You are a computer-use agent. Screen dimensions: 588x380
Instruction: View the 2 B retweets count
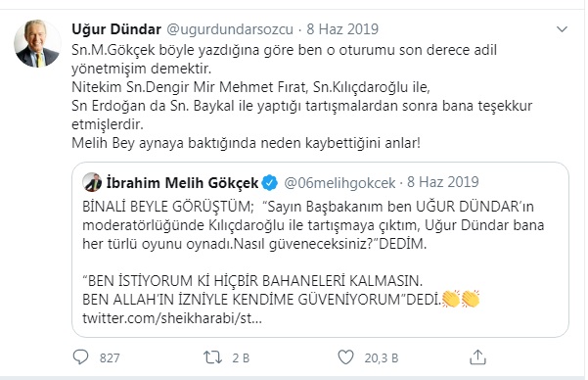pos(241,357)
